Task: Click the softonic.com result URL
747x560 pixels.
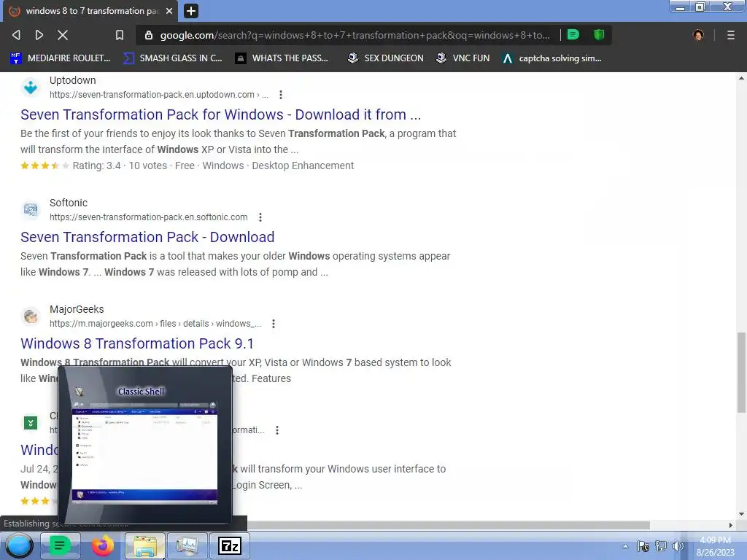Action: point(149,217)
